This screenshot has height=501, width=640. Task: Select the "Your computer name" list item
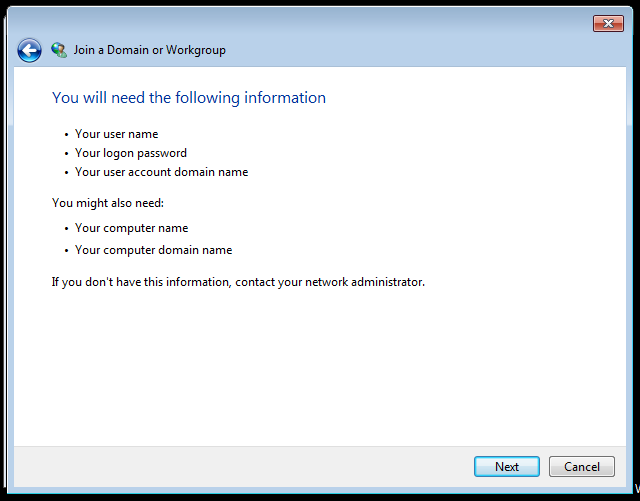click(131, 228)
